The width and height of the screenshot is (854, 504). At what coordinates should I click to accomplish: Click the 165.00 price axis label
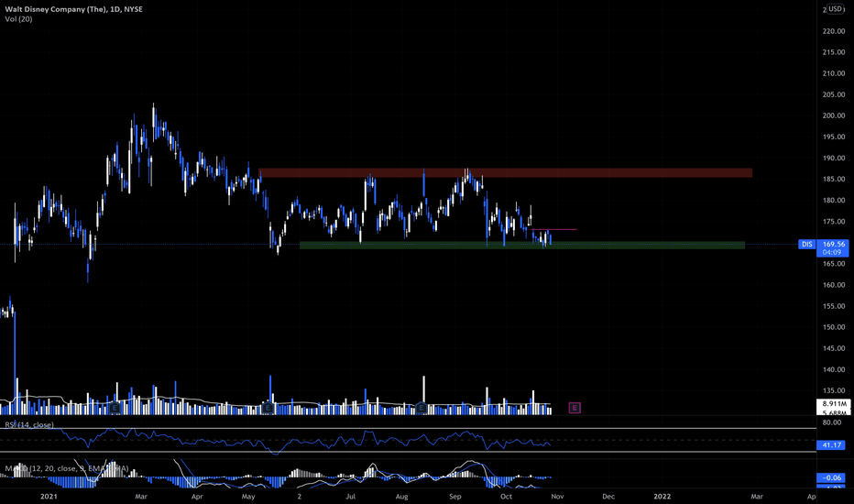(834, 264)
